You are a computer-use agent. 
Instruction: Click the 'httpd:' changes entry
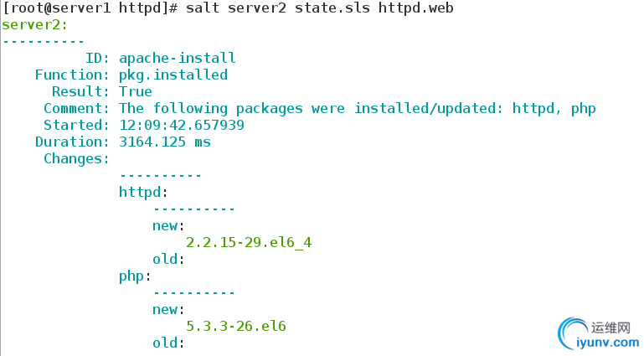coord(143,192)
